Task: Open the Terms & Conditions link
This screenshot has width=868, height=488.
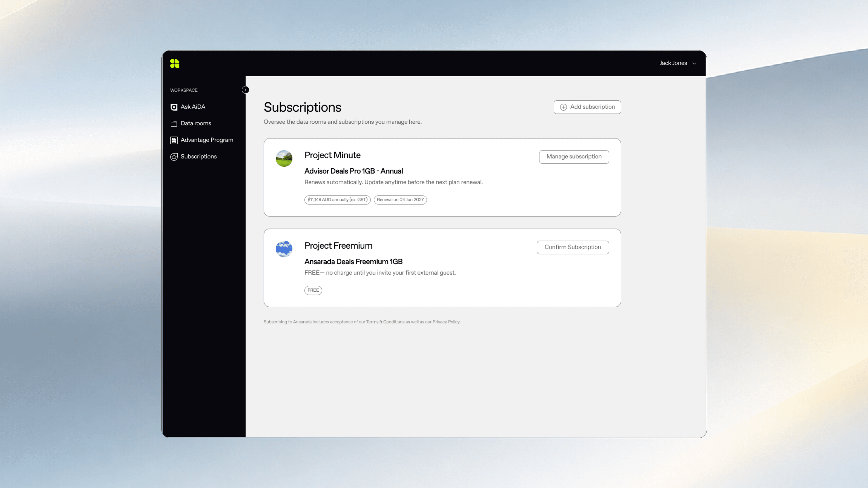Action: (x=385, y=322)
